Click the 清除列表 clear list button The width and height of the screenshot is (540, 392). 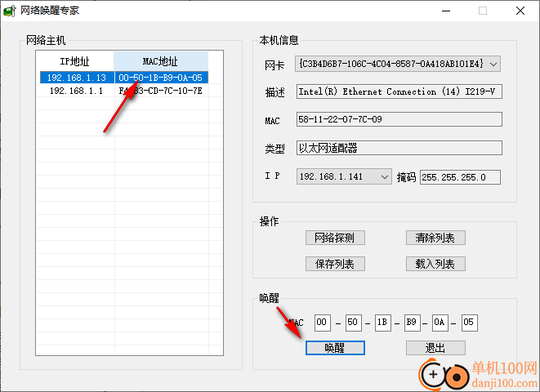tap(435, 238)
